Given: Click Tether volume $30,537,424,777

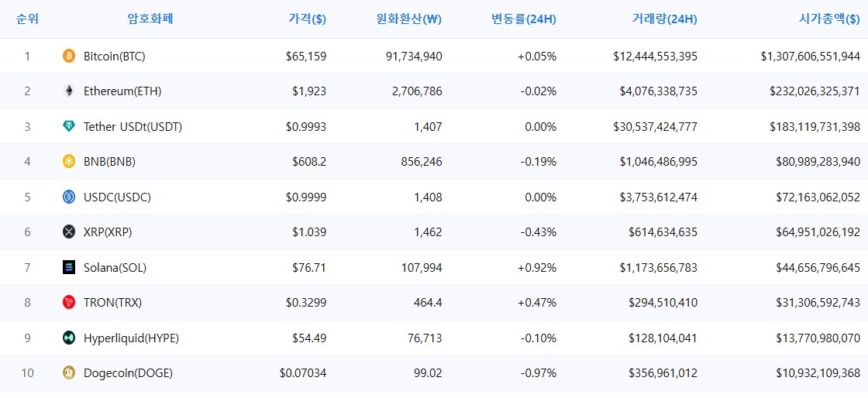Looking at the screenshot, I should click(x=656, y=126).
